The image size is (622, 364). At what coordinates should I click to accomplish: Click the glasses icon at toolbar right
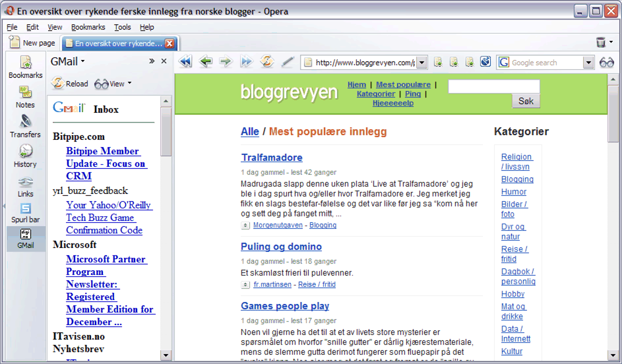click(x=607, y=62)
